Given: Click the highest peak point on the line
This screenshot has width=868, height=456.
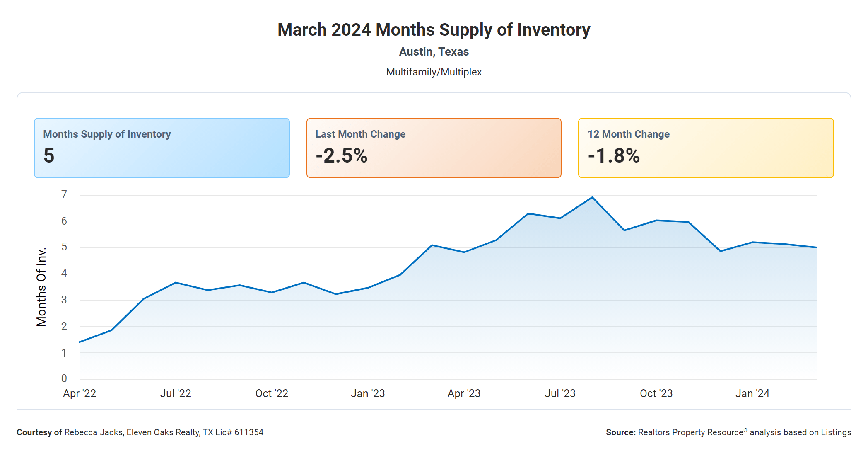Looking at the screenshot, I should (592, 197).
